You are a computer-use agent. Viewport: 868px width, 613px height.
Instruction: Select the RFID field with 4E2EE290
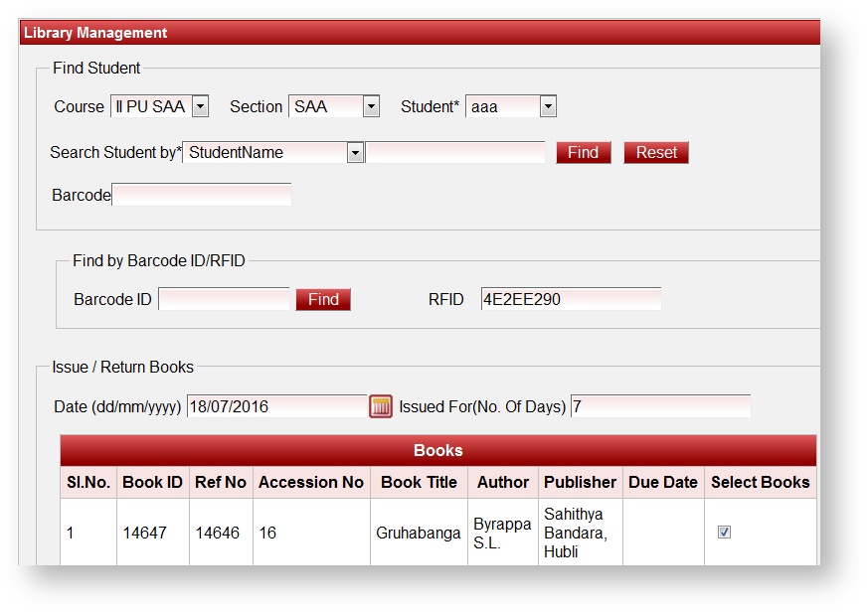tap(571, 299)
